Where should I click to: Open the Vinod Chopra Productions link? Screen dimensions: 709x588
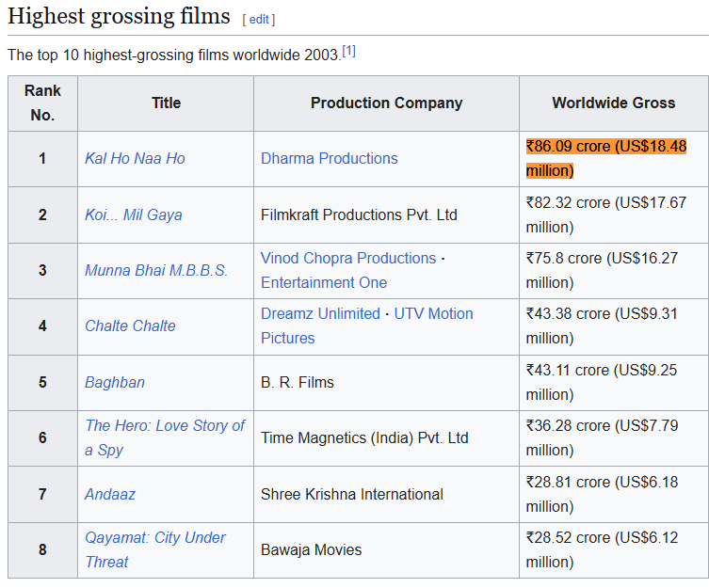click(348, 258)
